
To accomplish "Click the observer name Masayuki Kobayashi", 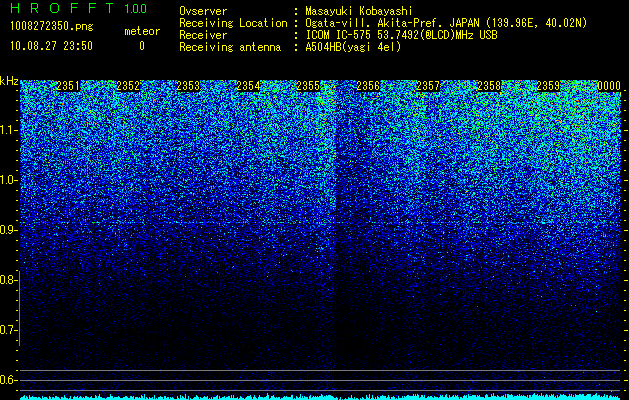I will click(359, 11).
